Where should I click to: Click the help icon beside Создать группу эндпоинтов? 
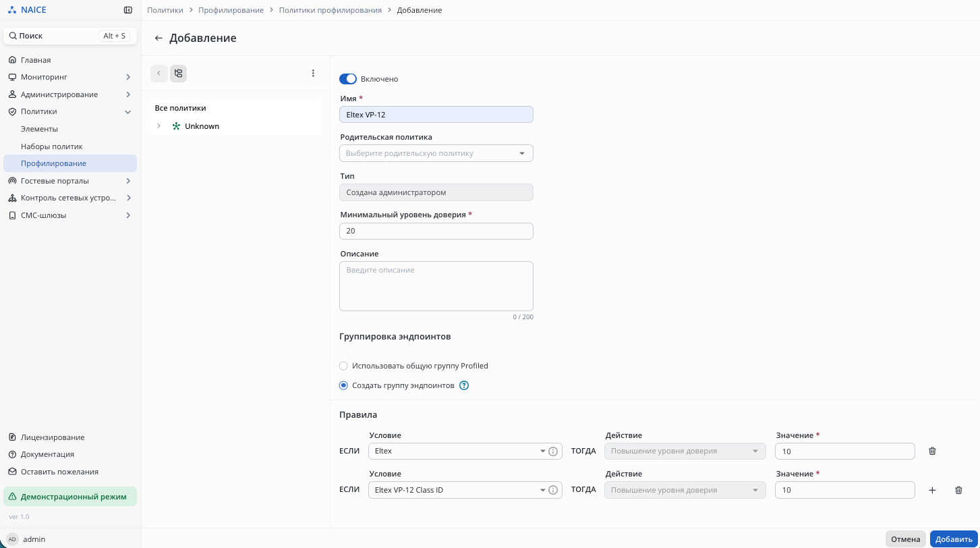464,386
